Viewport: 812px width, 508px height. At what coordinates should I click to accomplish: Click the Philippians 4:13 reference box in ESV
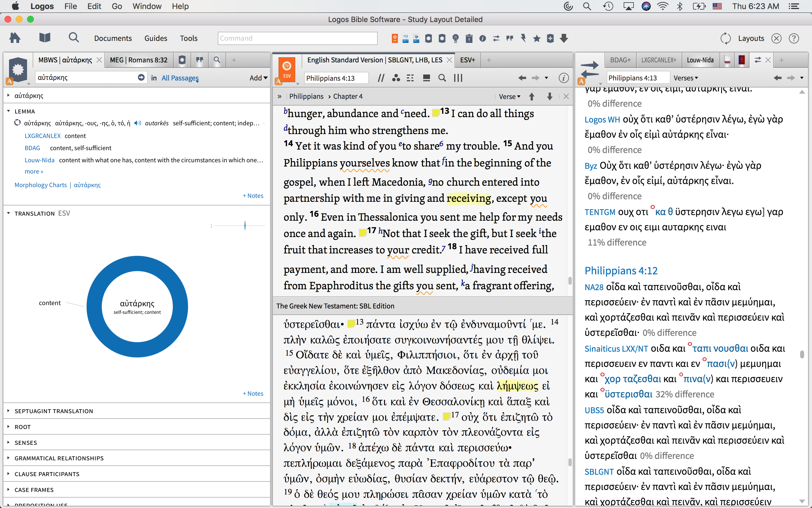pyautogui.click(x=336, y=78)
